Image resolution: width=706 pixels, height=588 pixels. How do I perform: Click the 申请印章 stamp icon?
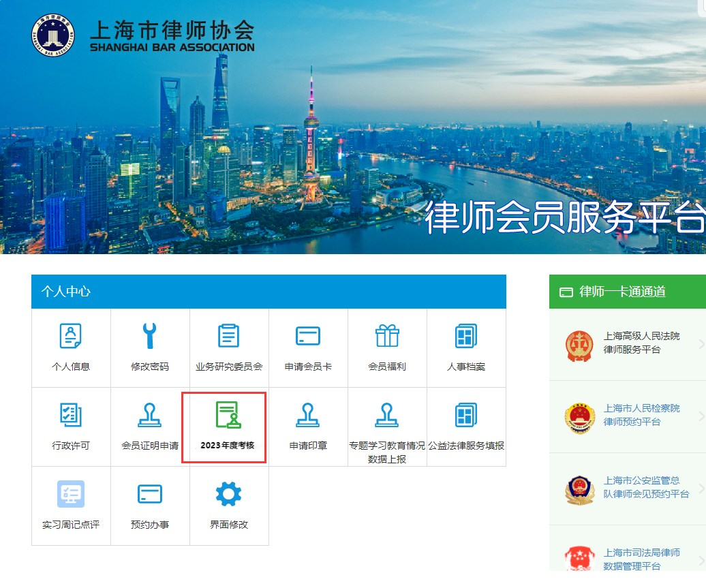(x=308, y=415)
